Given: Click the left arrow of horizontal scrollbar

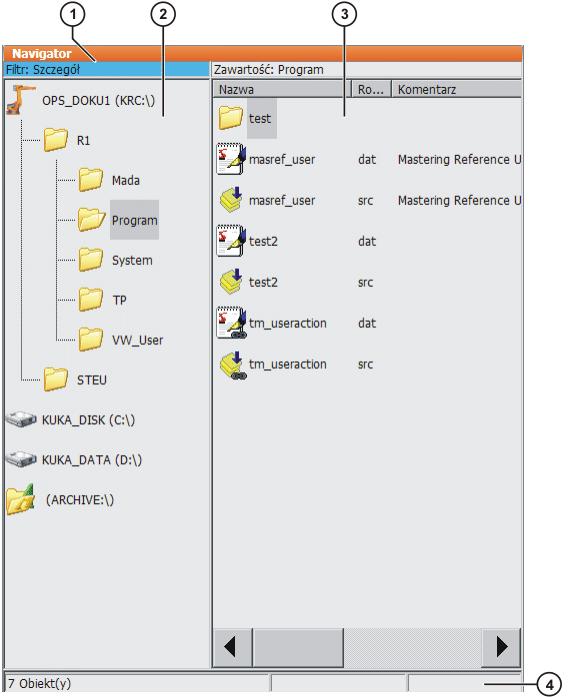Looking at the screenshot, I should click(x=233, y=647).
